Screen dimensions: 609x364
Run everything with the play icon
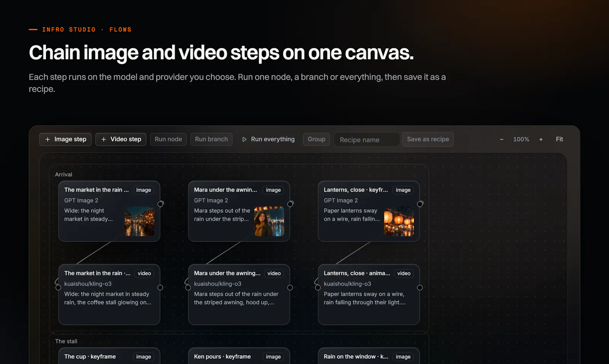pos(268,139)
